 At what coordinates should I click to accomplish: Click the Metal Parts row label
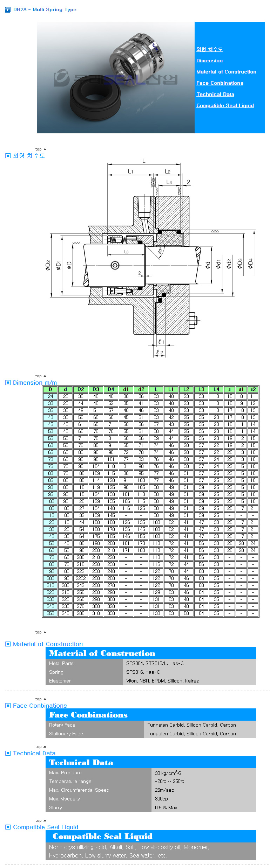pos(61,663)
